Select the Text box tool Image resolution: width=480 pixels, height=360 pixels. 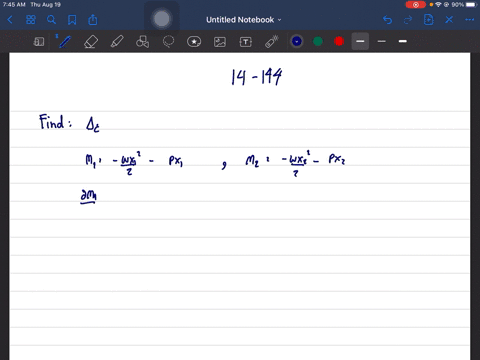246,42
